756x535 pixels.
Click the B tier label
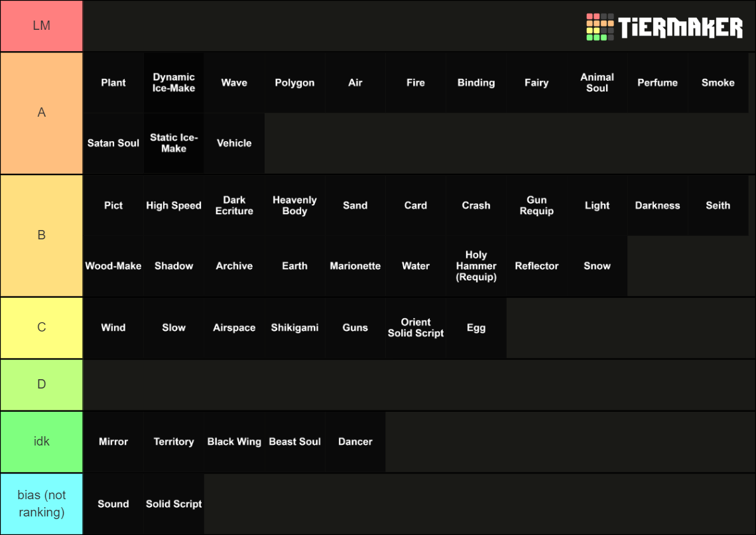pos(42,235)
